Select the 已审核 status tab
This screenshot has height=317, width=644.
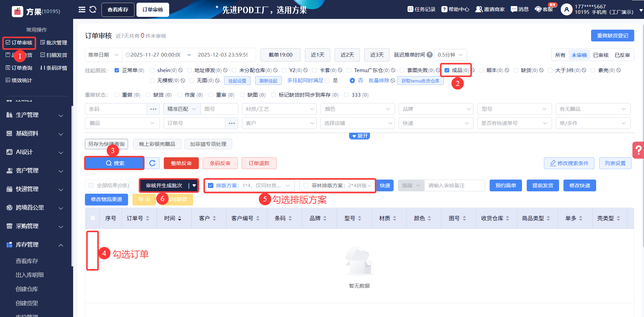601,55
